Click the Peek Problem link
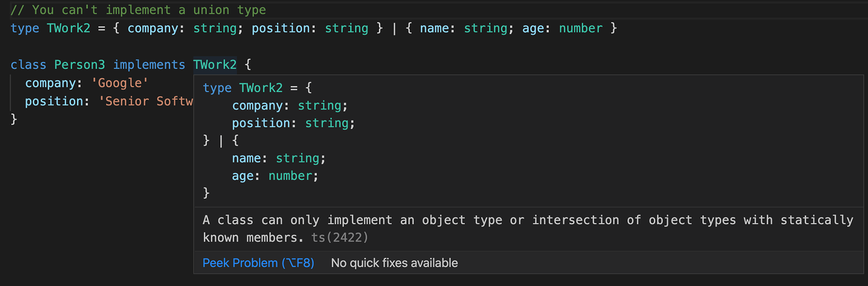 [x=258, y=263]
